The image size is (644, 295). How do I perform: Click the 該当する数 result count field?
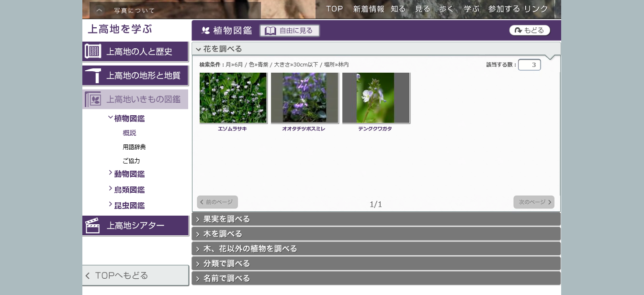pyautogui.click(x=529, y=65)
